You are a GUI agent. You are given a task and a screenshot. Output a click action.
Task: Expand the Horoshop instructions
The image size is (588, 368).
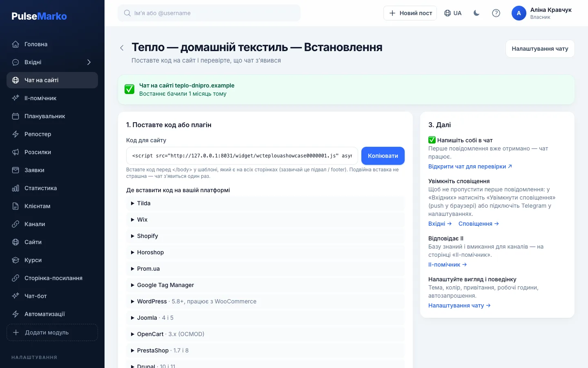pyautogui.click(x=265, y=252)
